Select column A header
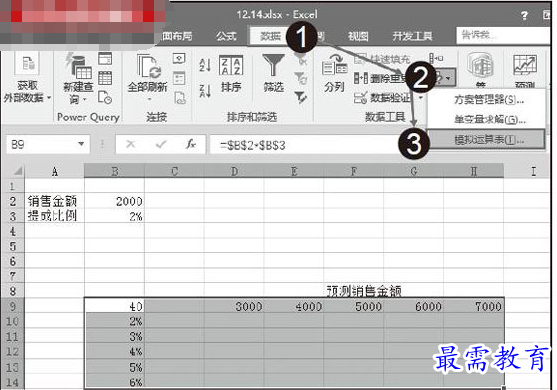Viewport: 557px width, 390px height. click(x=54, y=172)
